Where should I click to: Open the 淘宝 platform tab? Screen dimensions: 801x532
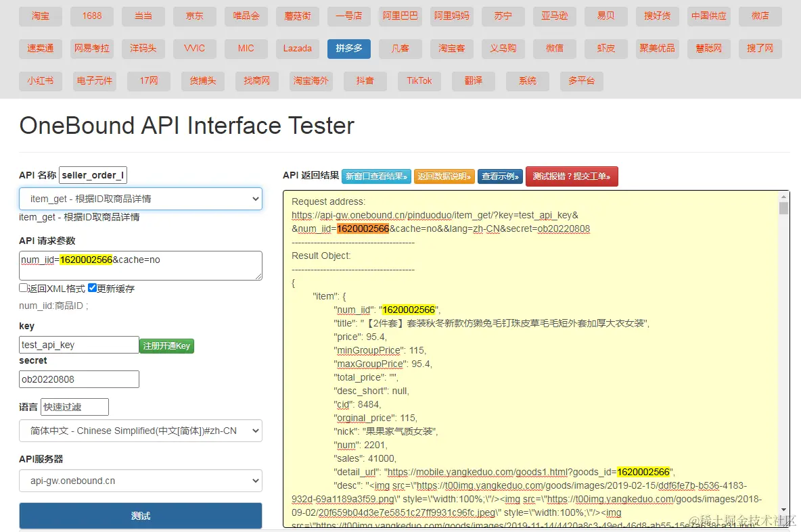pos(41,16)
